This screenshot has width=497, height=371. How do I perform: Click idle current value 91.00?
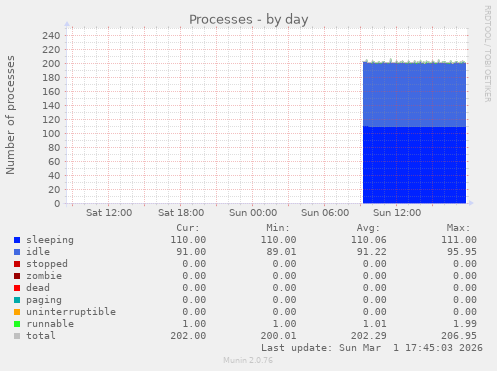pyautogui.click(x=191, y=252)
